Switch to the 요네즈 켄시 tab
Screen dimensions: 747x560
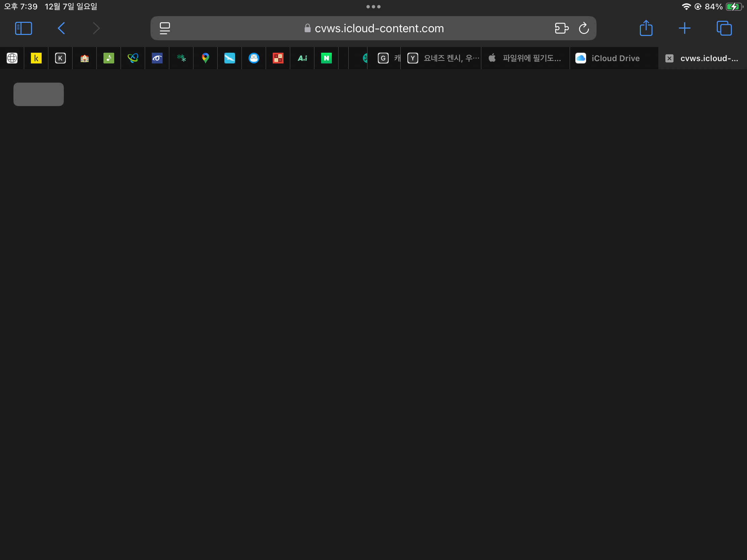442,58
